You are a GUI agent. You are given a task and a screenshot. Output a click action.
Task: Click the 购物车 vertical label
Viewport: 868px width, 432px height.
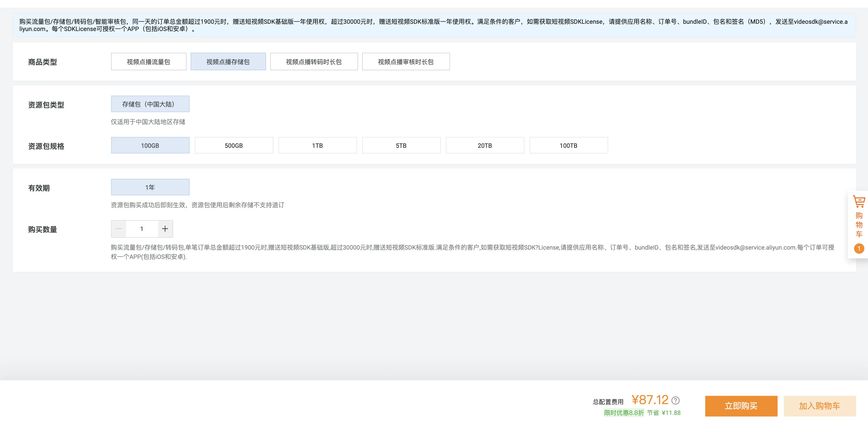pyautogui.click(x=859, y=225)
